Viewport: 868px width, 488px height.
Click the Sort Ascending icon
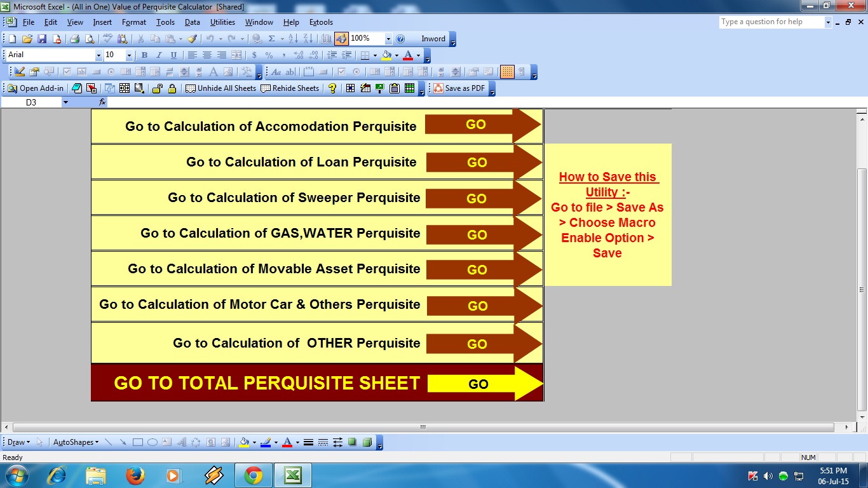tap(292, 39)
